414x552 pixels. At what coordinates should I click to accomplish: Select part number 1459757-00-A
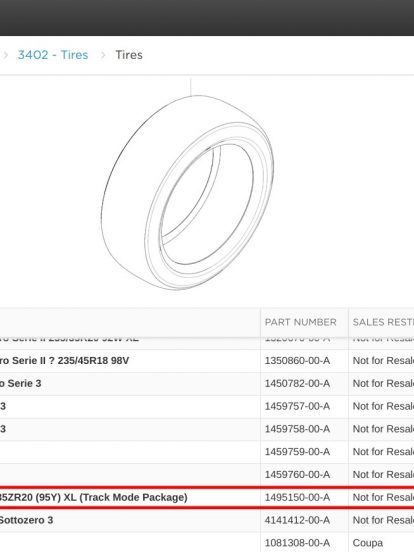point(297,406)
